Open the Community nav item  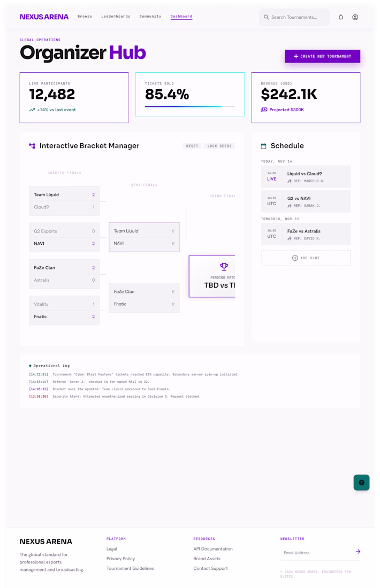click(150, 17)
